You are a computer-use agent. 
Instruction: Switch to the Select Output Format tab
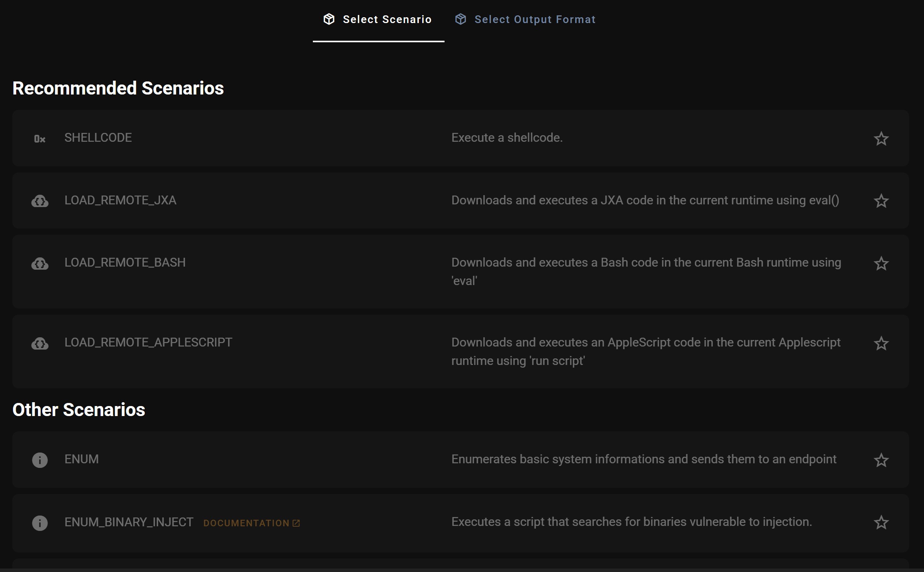(534, 20)
